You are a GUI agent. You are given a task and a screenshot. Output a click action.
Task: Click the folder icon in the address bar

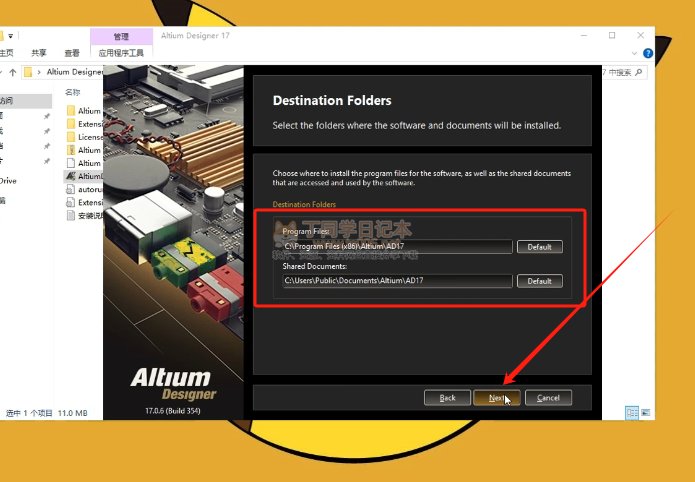click(28, 72)
